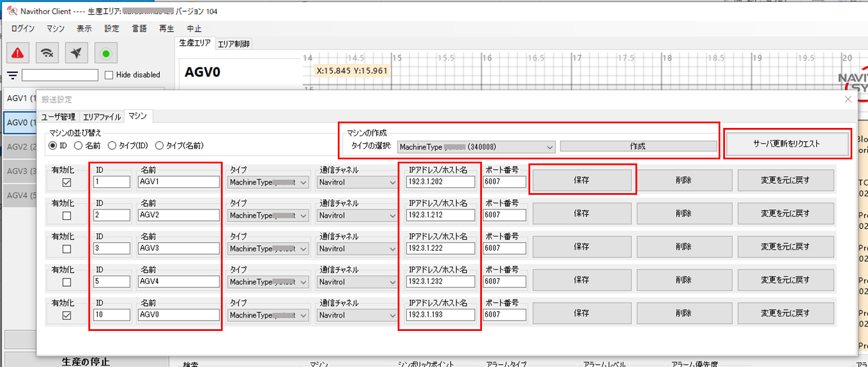Screen dimensions: 868x367
Task: Expand the 通信チャネル dropdown for AGV1
Action: click(x=357, y=183)
